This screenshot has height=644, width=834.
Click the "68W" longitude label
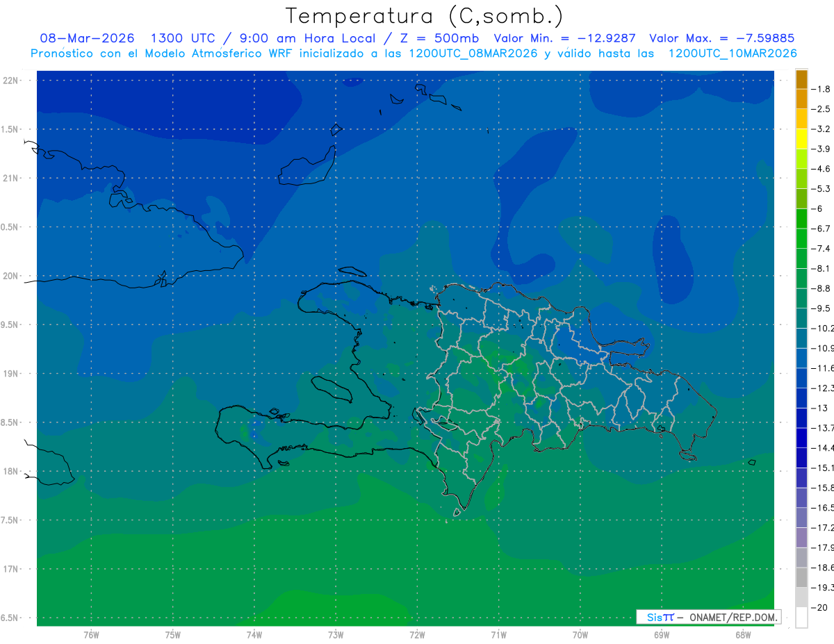(x=743, y=635)
